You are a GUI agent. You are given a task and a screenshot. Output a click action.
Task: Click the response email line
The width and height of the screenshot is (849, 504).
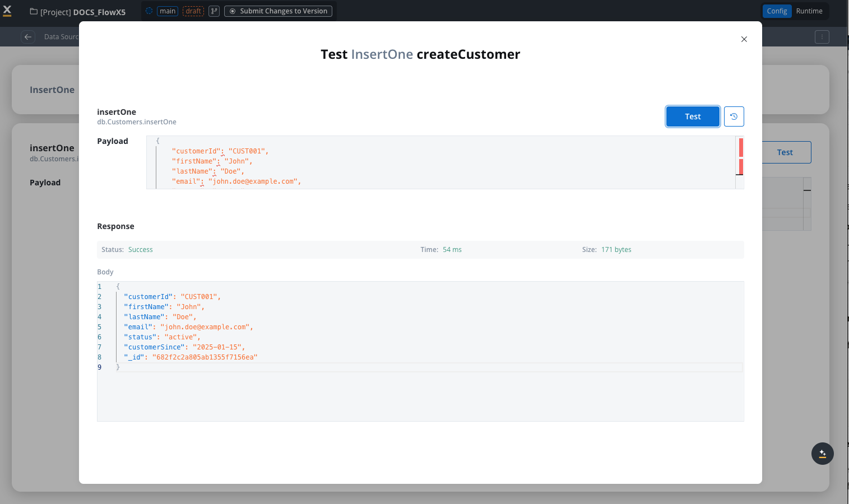click(x=189, y=327)
